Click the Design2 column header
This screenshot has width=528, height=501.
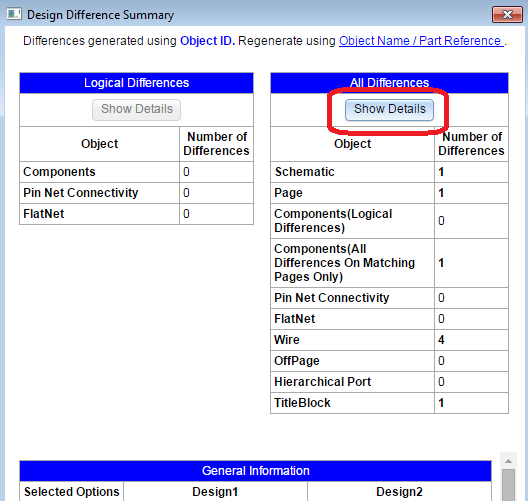click(x=399, y=492)
